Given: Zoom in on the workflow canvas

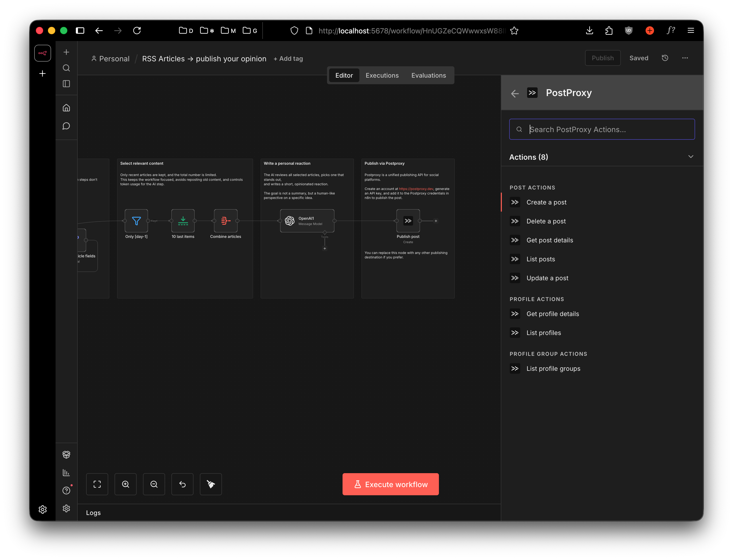Looking at the screenshot, I should pyautogui.click(x=125, y=484).
